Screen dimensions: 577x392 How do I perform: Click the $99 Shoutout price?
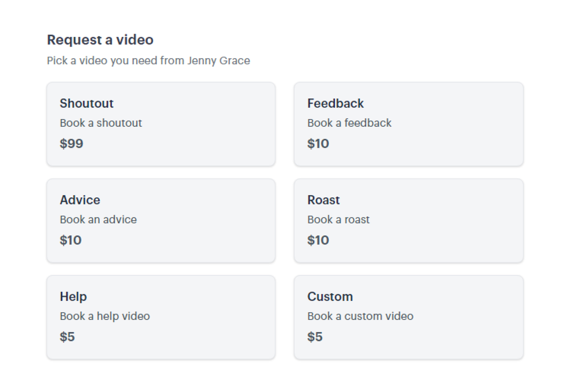coord(72,144)
